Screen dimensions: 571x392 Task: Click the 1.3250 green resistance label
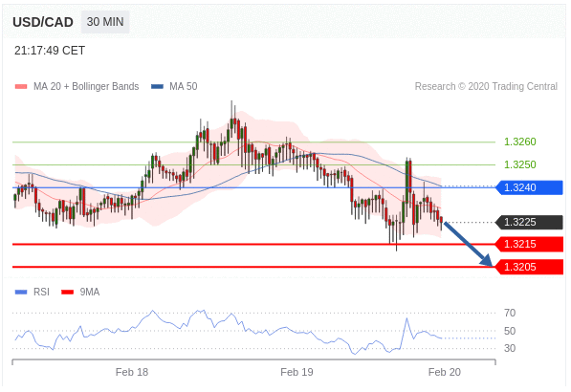(x=520, y=164)
